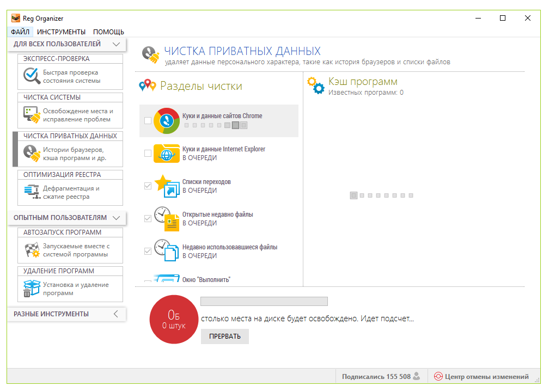Screen dimensions: 549x392
Task: Click the map pins icon by Разделы чистки
Action: [147, 85]
